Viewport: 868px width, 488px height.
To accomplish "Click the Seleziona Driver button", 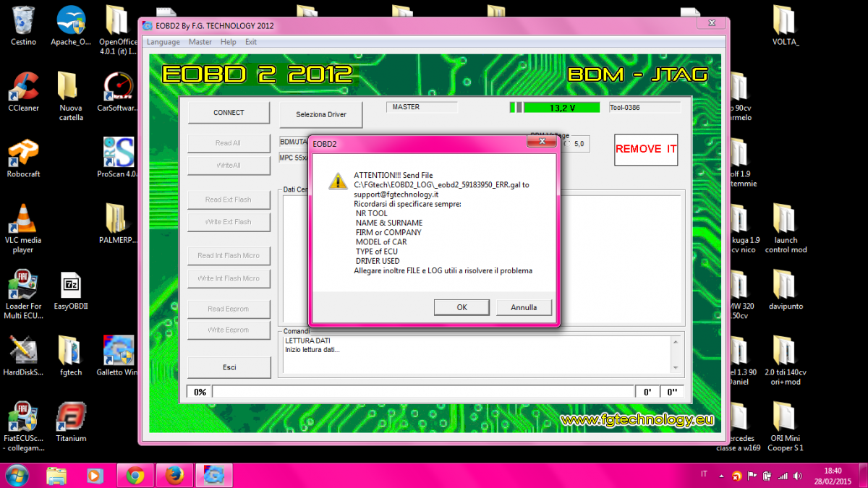I will [x=320, y=114].
